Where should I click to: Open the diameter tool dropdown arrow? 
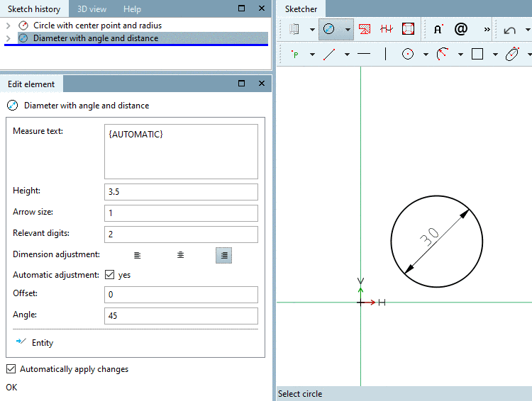pyautogui.click(x=347, y=30)
